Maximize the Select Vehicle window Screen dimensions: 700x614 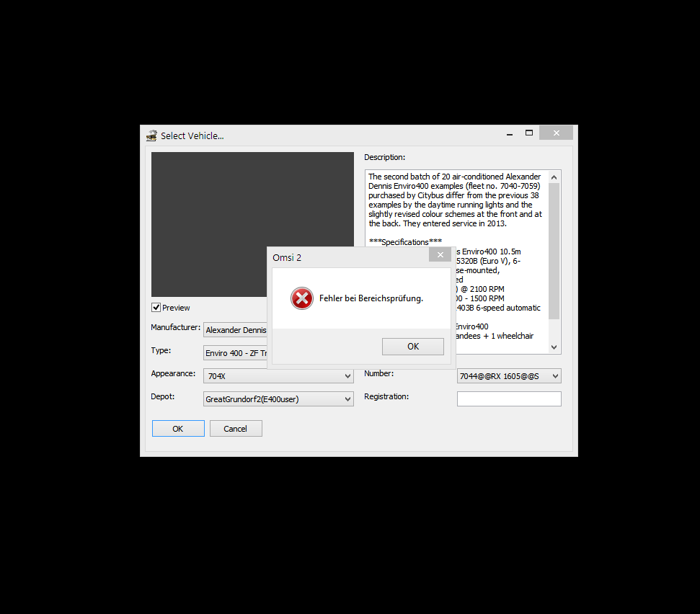529,133
